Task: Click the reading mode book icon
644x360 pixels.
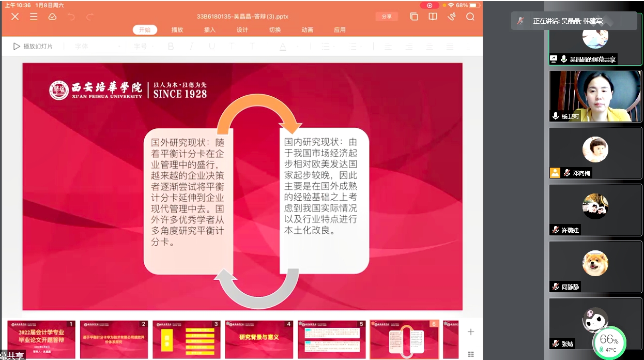Action: point(433,17)
